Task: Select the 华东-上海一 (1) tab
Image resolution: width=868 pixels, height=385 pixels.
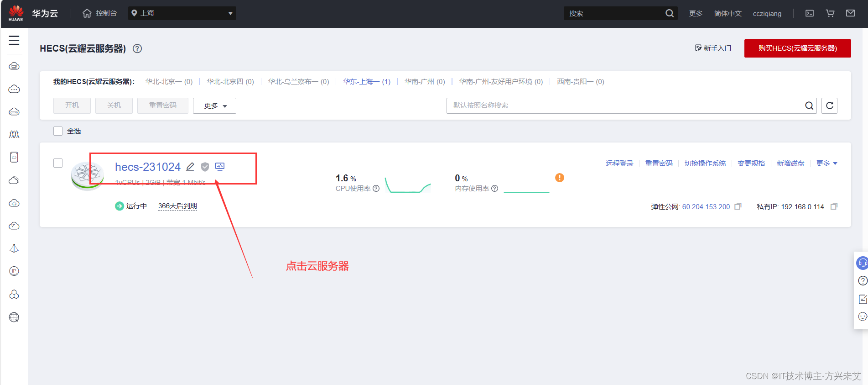Action: [x=367, y=82]
